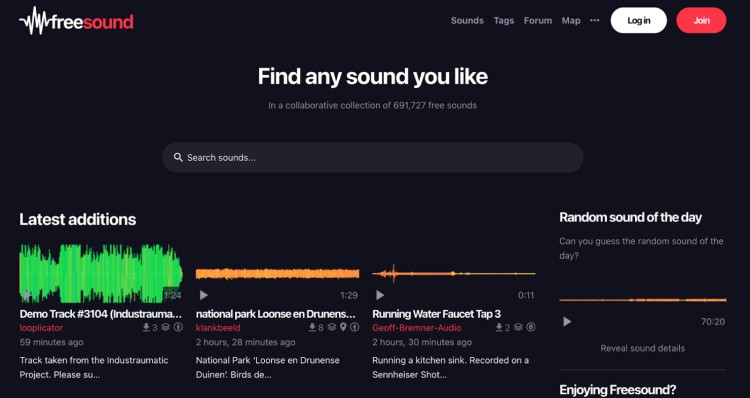Click the magnifier icon in search bar
Image resolution: width=750 pixels, height=398 pixels.
178,157
